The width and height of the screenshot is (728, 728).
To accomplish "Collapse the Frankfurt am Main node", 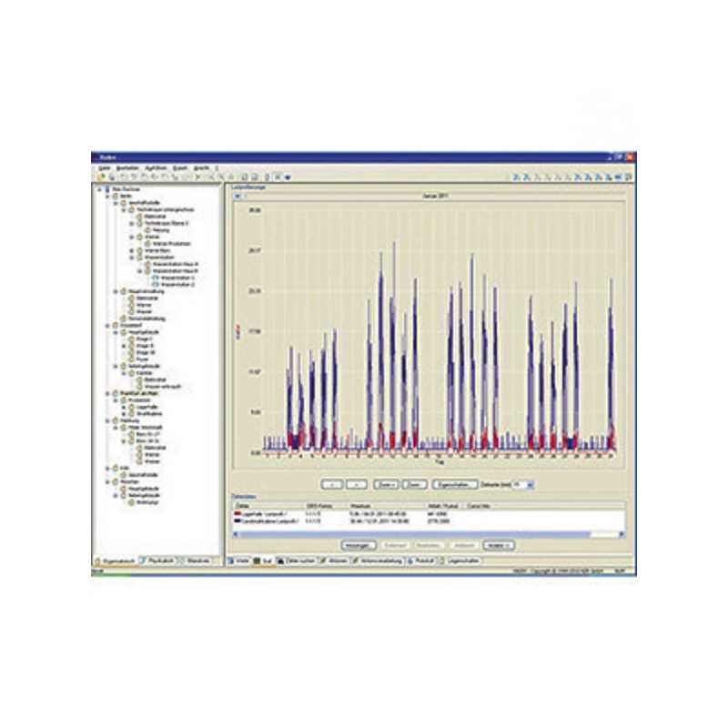I will pyautogui.click(x=107, y=393).
